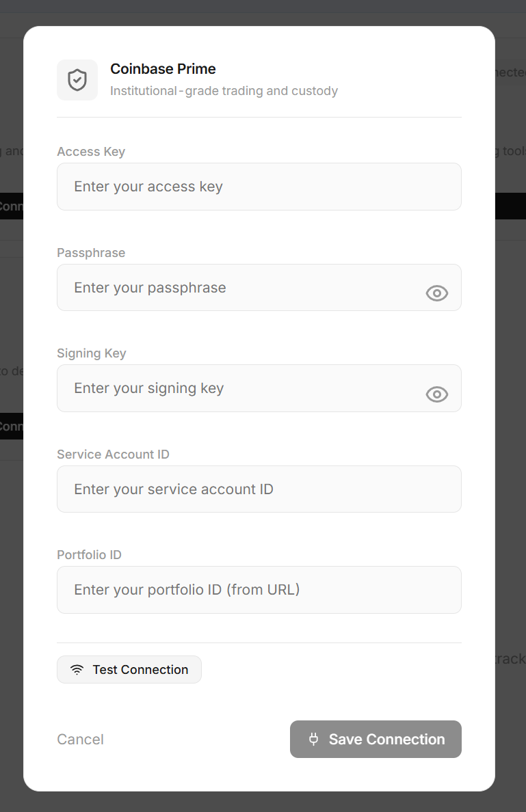
Task: Cancel the Coinbase Prime connection dialog
Action: tap(81, 740)
